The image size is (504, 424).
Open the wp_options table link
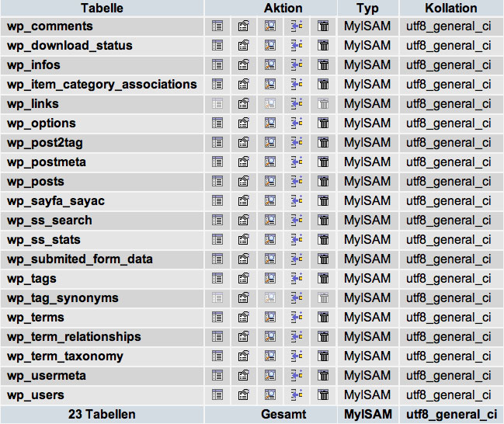(x=41, y=123)
